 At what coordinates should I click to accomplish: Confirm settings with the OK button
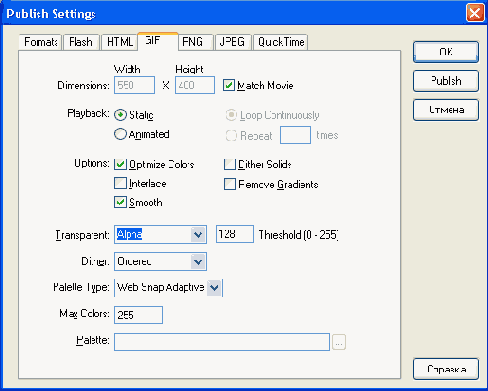point(446,52)
